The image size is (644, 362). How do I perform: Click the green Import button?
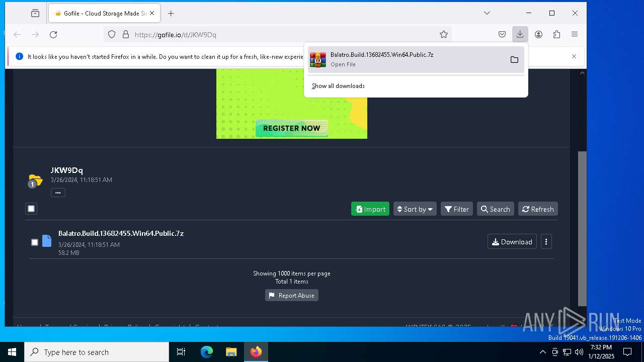pos(370,209)
